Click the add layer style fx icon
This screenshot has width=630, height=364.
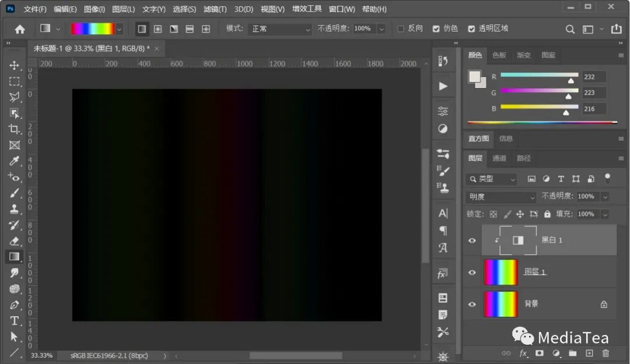click(523, 353)
